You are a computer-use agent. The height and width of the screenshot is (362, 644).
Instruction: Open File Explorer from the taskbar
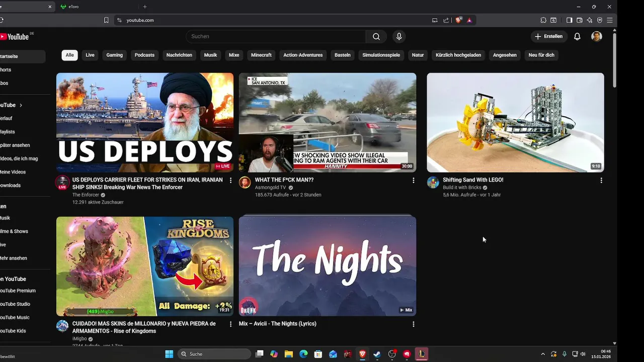tap(289, 354)
